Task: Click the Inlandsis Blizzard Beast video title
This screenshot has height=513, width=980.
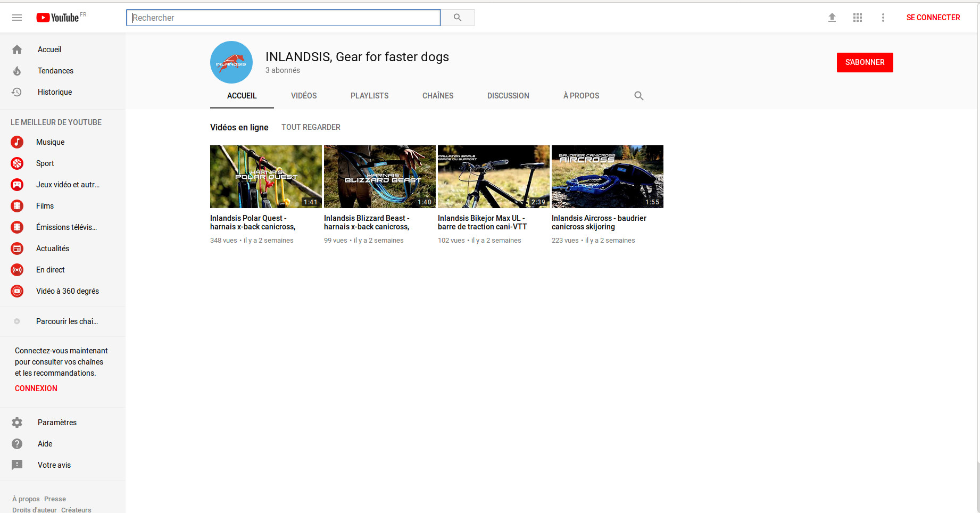Action: pos(367,222)
